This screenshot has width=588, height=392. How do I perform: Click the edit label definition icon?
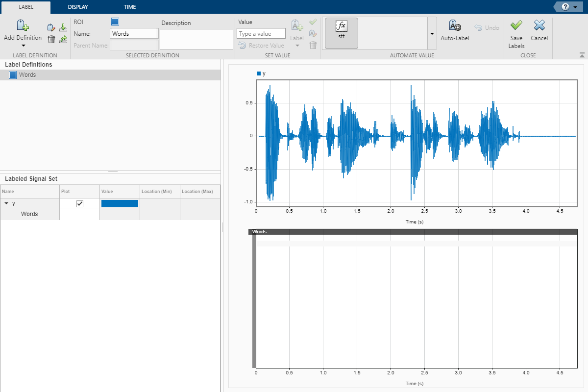click(x=51, y=27)
